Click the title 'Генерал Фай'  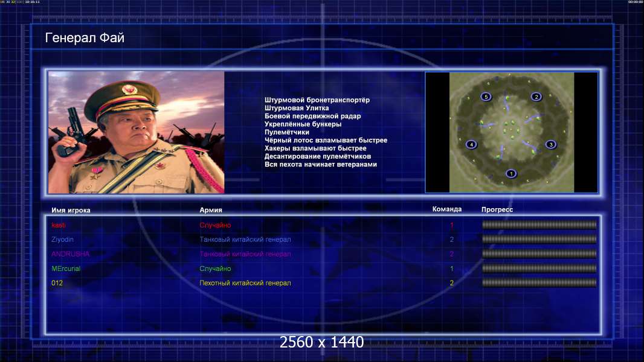coord(85,38)
